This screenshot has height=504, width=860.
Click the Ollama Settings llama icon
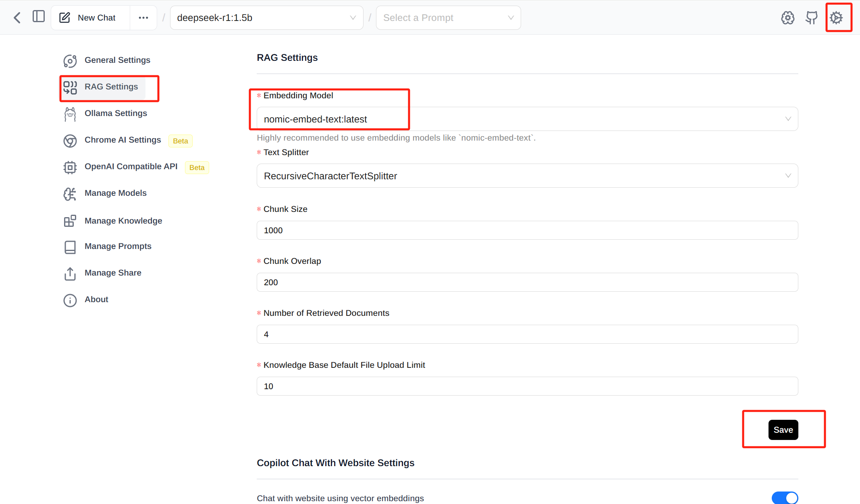point(70,114)
